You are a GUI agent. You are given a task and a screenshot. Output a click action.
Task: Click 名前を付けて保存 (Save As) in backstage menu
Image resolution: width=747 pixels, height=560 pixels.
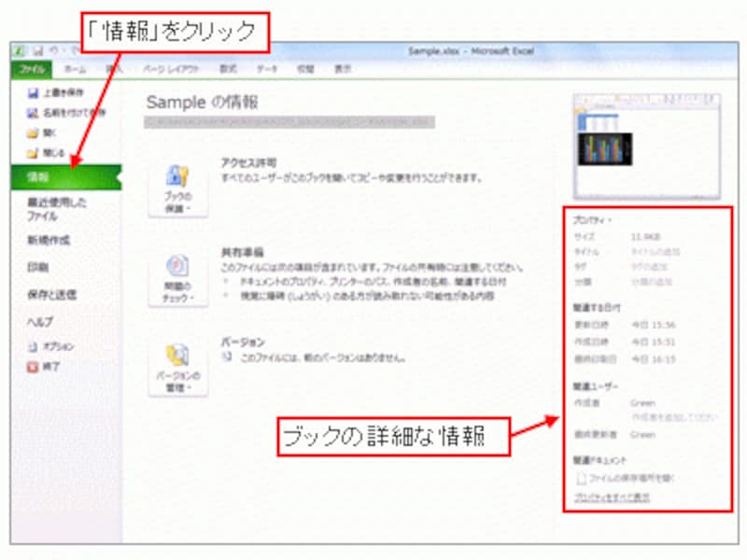[66, 113]
